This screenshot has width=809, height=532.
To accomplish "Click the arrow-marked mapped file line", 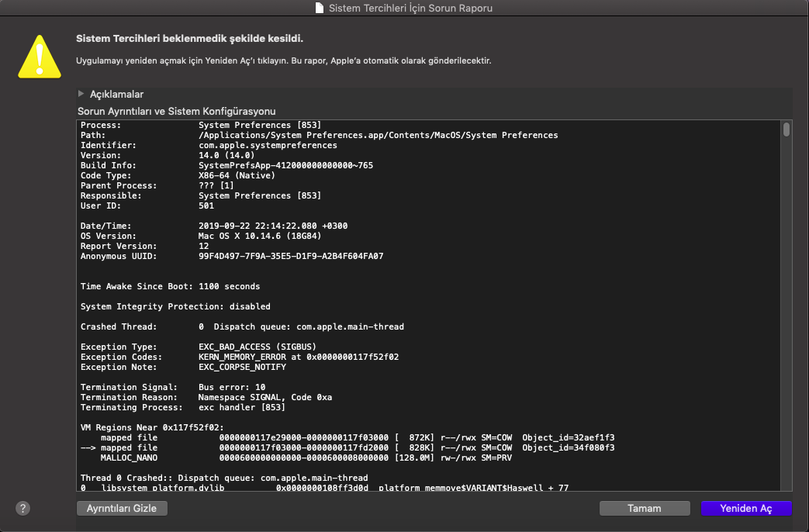I will 349,447.
